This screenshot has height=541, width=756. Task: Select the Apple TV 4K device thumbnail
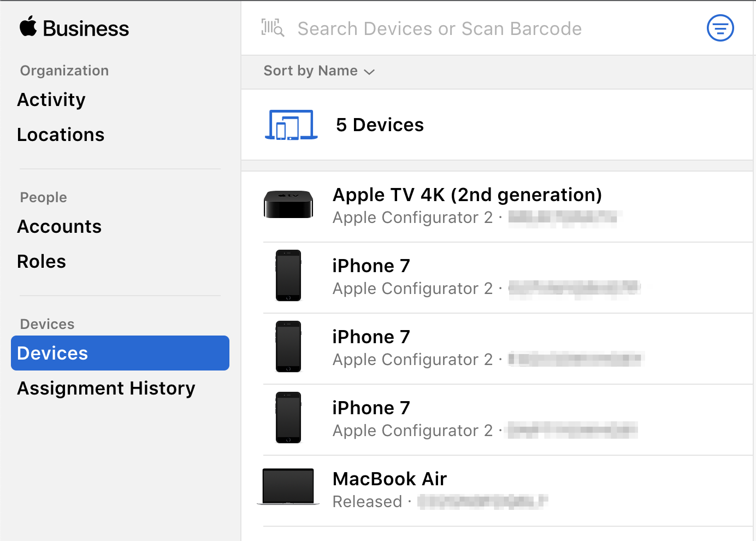(x=288, y=205)
